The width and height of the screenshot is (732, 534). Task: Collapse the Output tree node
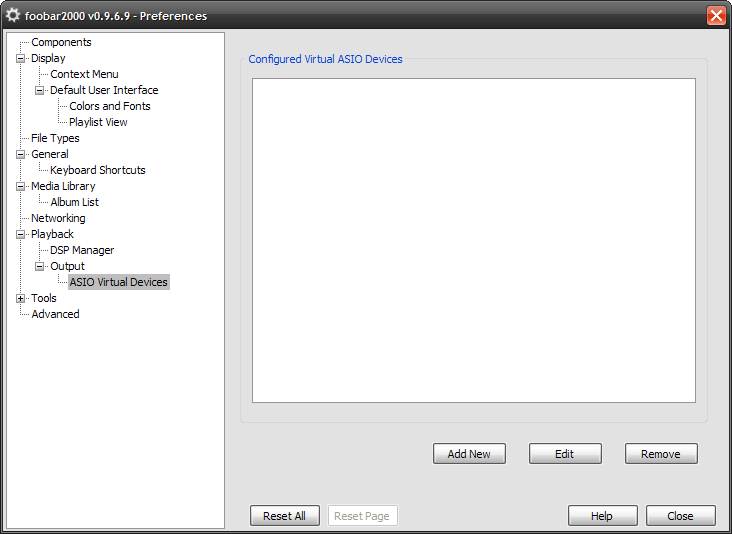[x=40, y=267]
